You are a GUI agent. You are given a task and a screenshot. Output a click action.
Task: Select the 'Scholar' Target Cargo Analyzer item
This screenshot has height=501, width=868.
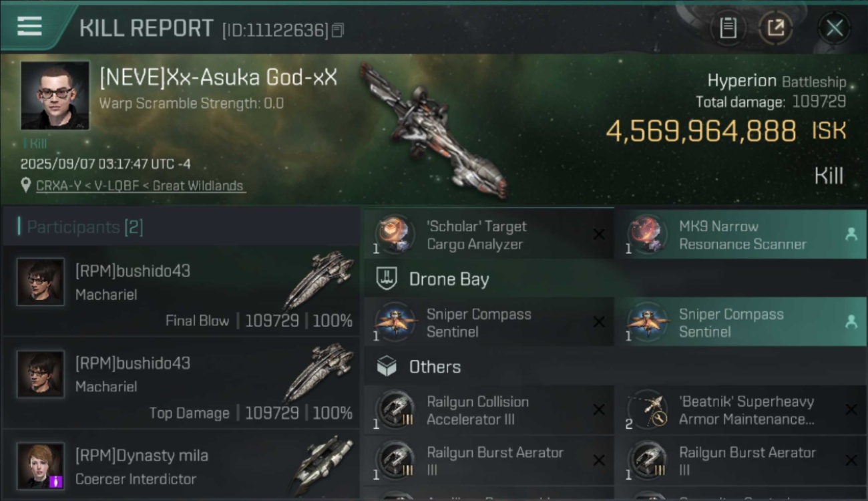488,234
